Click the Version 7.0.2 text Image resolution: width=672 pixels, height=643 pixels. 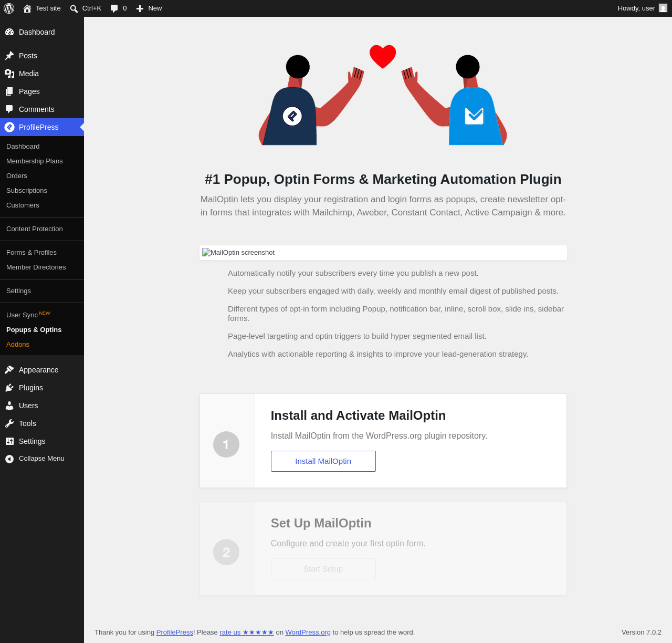tap(642, 632)
